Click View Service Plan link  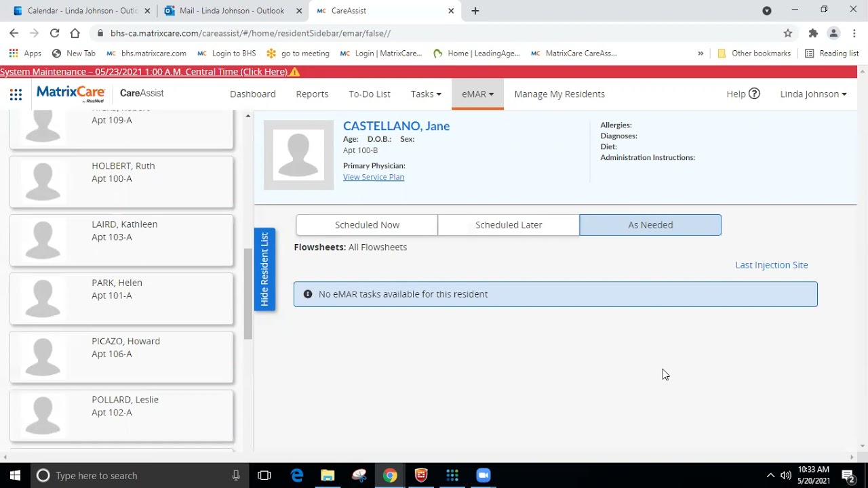point(374,177)
